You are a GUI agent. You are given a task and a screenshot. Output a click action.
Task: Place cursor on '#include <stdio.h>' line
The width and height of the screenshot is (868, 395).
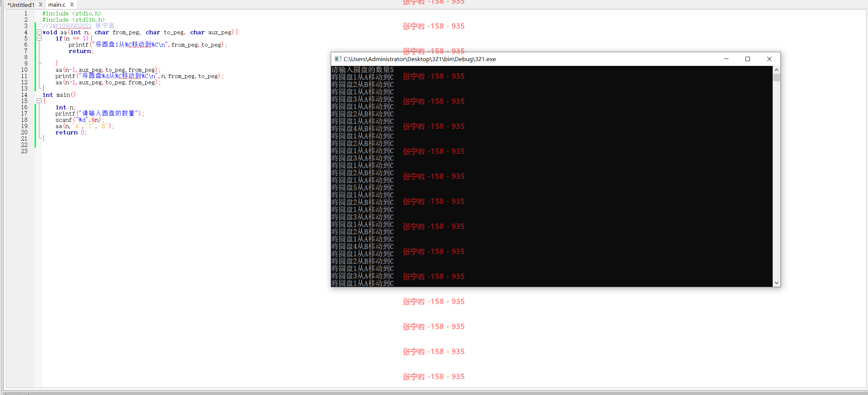click(72, 14)
